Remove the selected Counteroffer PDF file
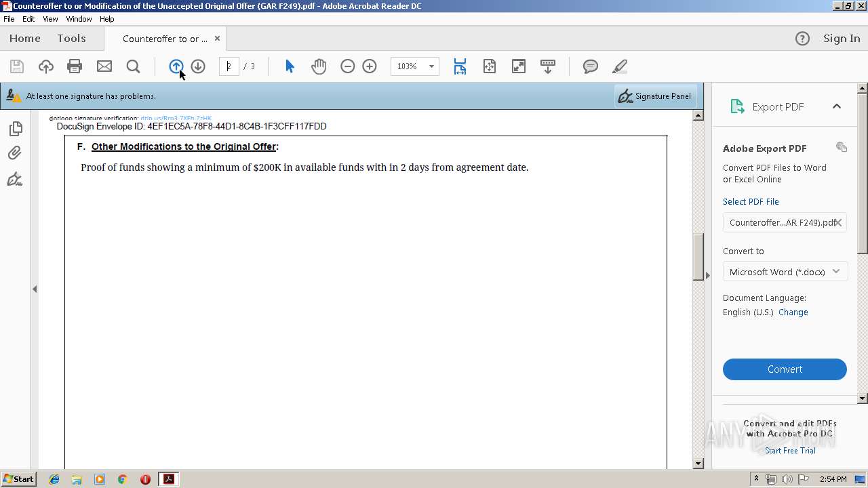The image size is (868, 488). tap(838, 222)
